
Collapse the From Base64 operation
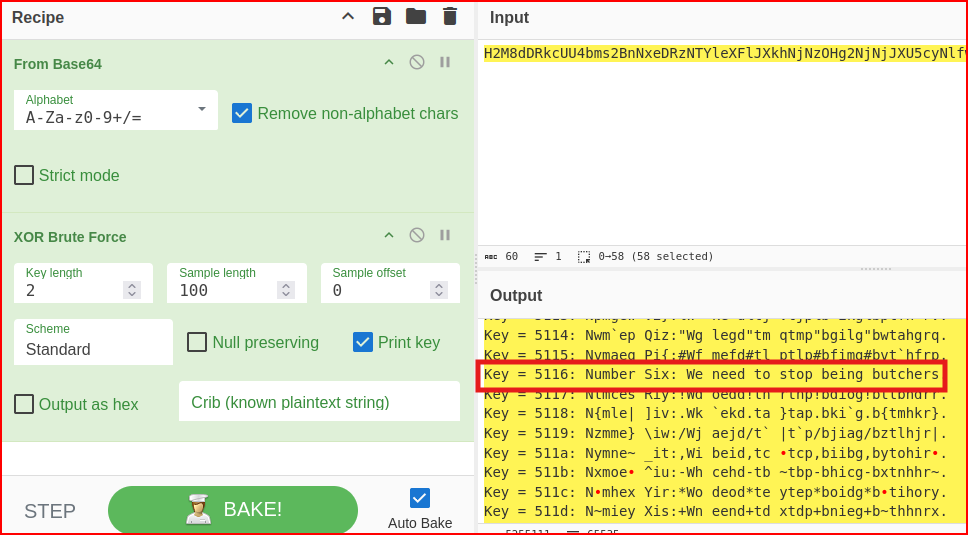[389, 62]
